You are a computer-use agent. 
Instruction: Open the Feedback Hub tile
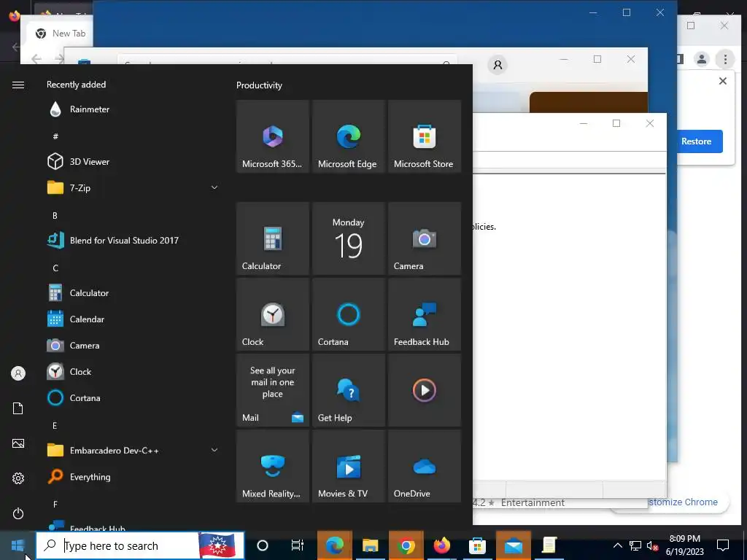pos(425,314)
